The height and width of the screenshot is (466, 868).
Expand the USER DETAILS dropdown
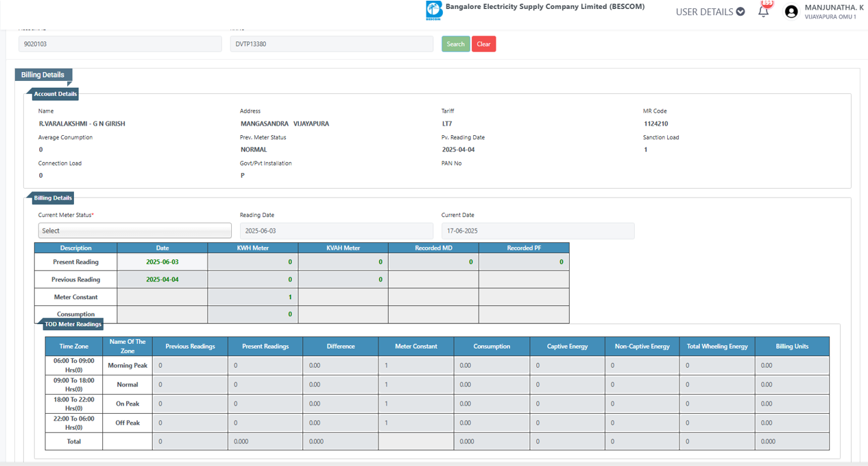(710, 12)
